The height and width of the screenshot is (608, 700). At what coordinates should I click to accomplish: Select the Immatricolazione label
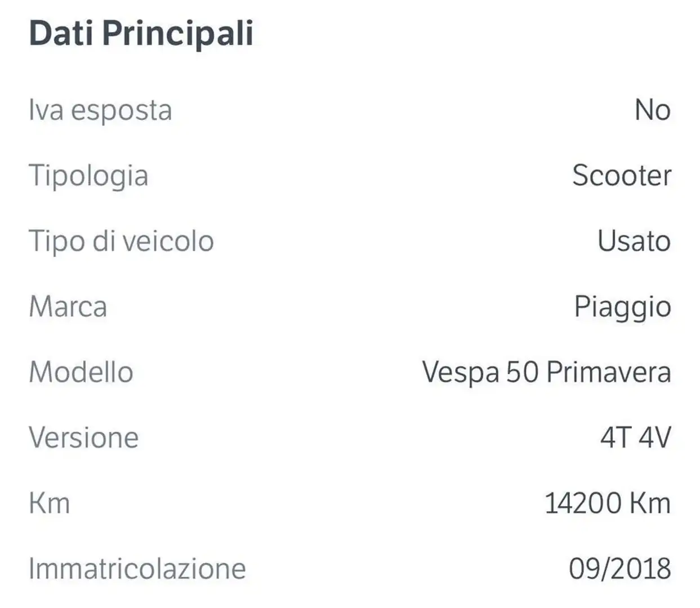[137, 569]
